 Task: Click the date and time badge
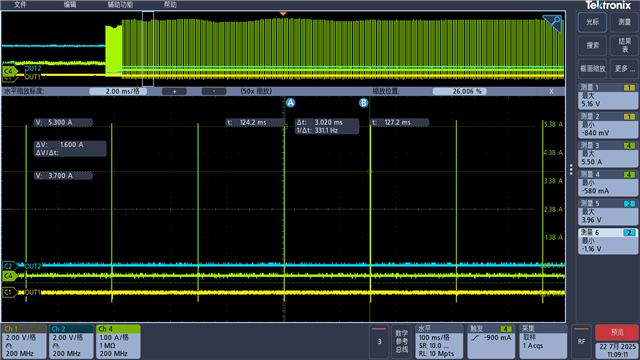(x=617, y=350)
